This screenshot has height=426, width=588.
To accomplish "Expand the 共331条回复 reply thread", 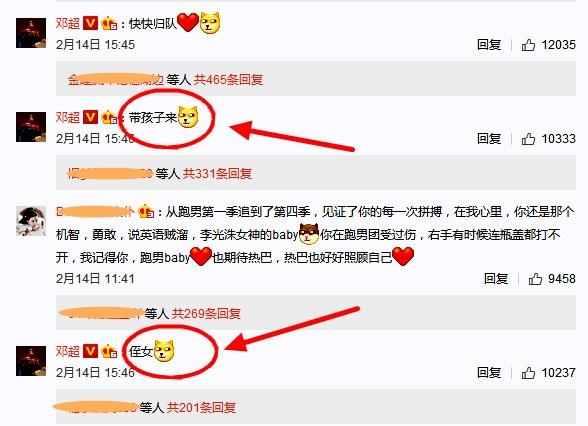I will click(x=217, y=174).
